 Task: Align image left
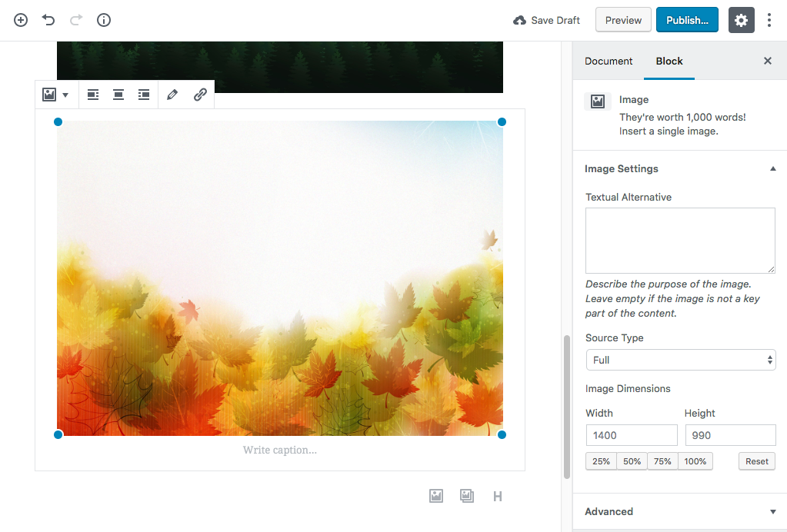pyautogui.click(x=93, y=95)
